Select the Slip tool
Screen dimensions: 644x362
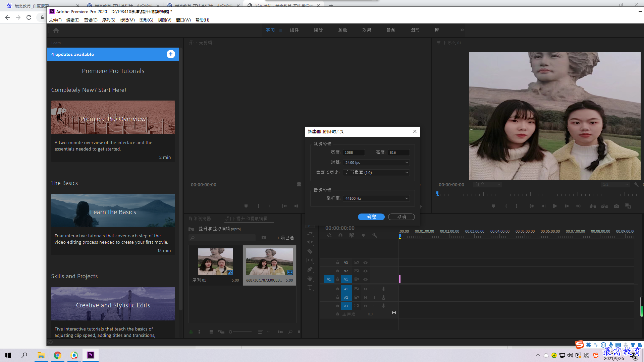pos(310,260)
